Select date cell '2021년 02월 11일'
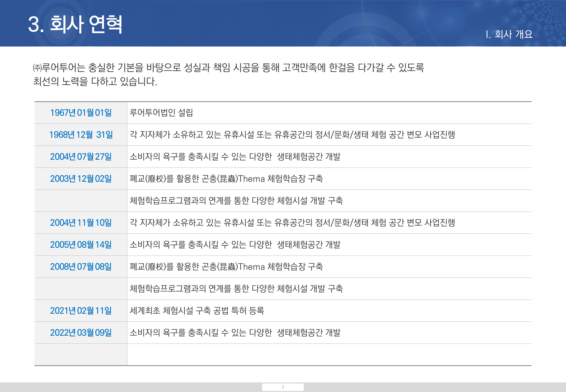 tap(81, 311)
